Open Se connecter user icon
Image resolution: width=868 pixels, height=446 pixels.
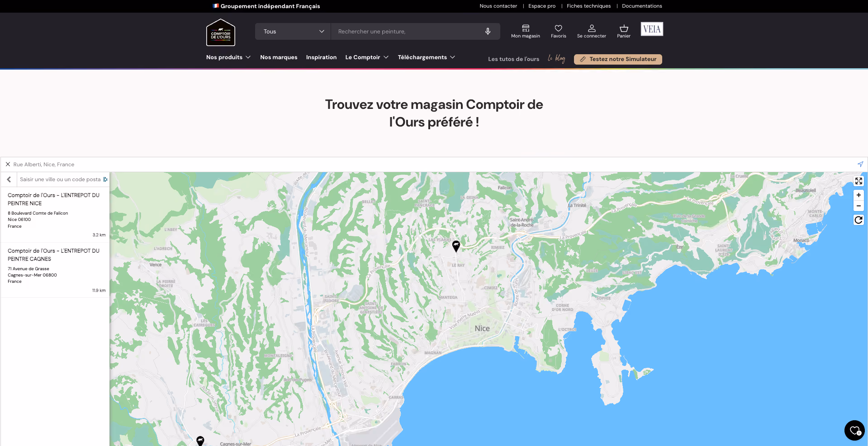(592, 31)
